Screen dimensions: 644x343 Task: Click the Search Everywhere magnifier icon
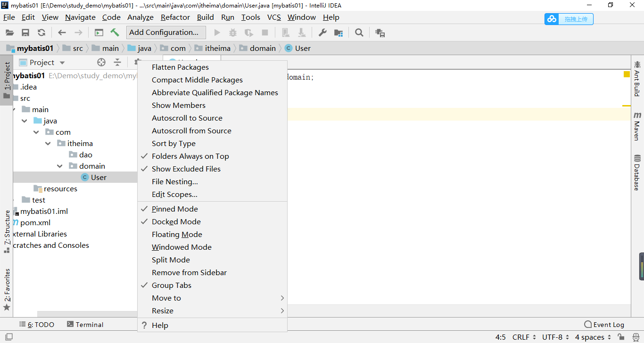point(359,33)
